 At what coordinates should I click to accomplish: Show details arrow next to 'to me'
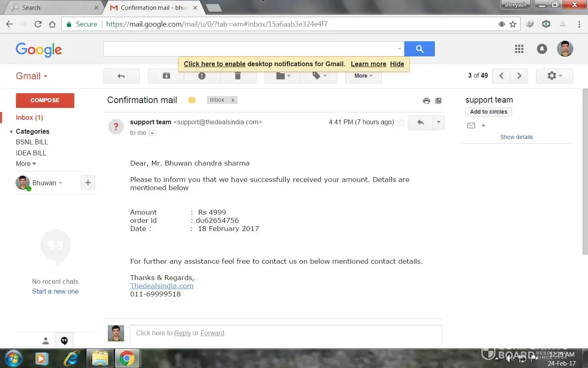click(x=152, y=133)
